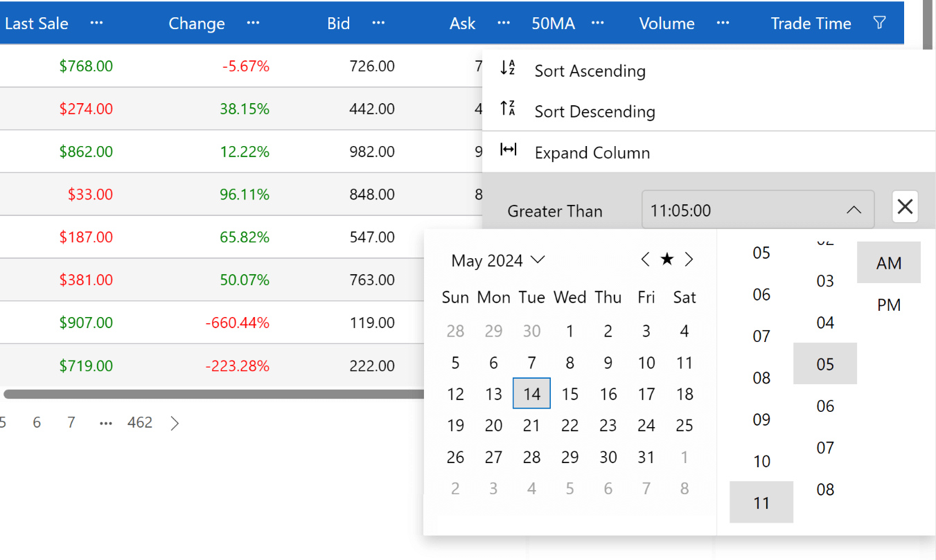Click the Volume column header
The image size is (936, 560).
click(x=666, y=23)
